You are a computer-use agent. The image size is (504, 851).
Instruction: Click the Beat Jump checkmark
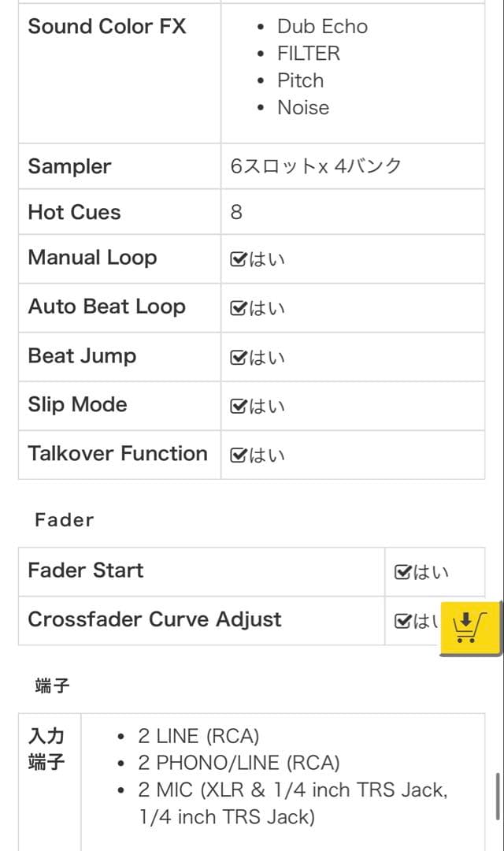(238, 358)
